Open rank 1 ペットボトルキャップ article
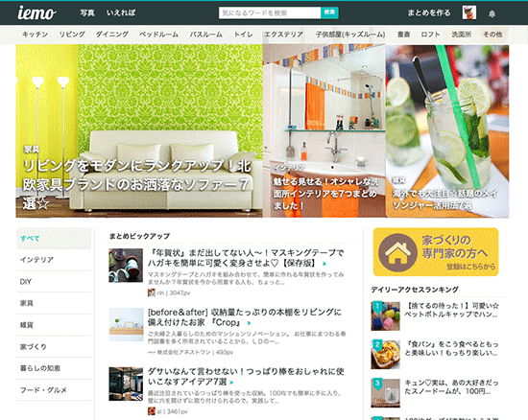The image size is (528, 420). pyautogui.click(x=452, y=310)
